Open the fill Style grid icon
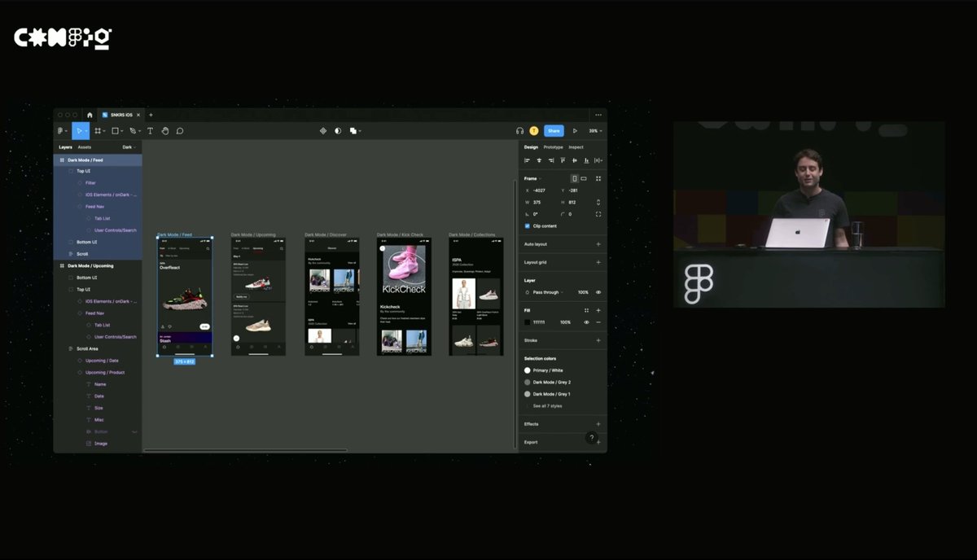The image size is (977, 560). (586, 310)
